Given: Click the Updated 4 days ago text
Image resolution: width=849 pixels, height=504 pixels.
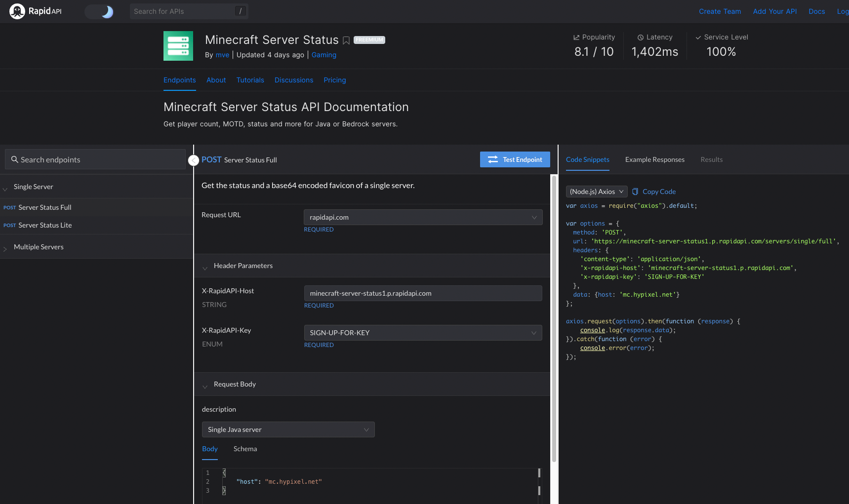Looking at the screenshot, I should [270, 55].
